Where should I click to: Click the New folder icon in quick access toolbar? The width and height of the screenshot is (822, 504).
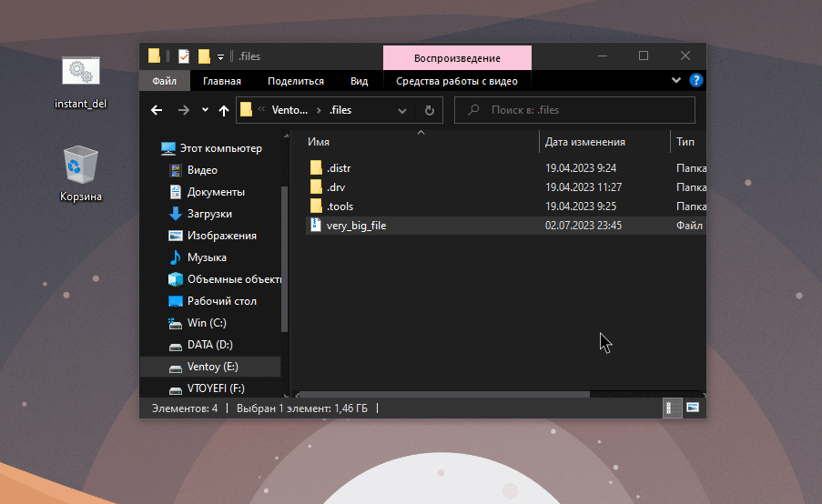pyautogui.click(x=204, y=55)
